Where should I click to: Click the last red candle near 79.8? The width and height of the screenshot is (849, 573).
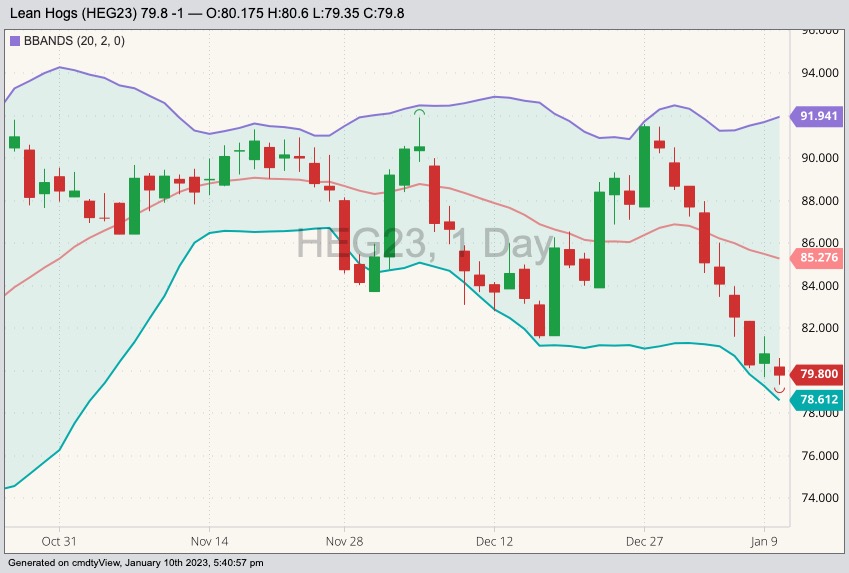779,371
